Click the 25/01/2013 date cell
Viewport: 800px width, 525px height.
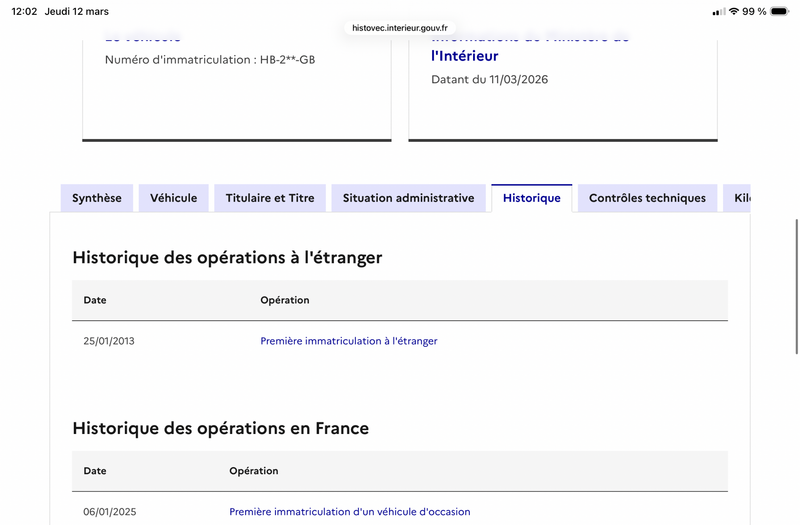pos(109,341)
